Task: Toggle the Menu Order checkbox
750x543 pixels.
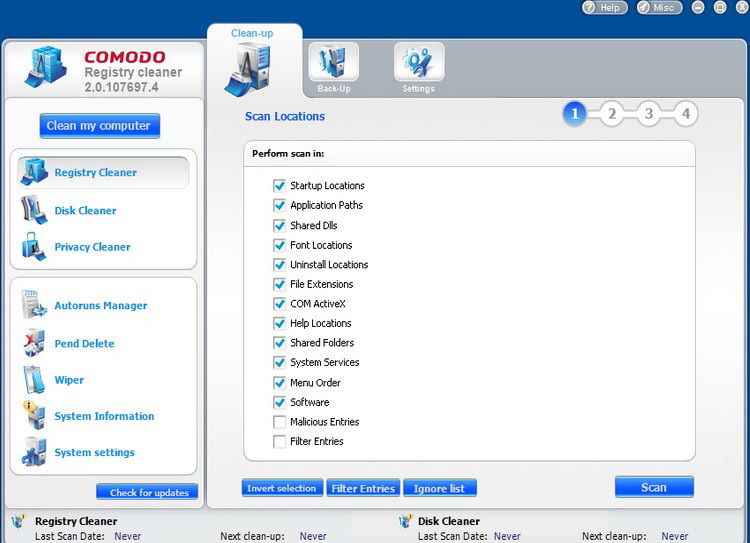Action: pos(279,383)
